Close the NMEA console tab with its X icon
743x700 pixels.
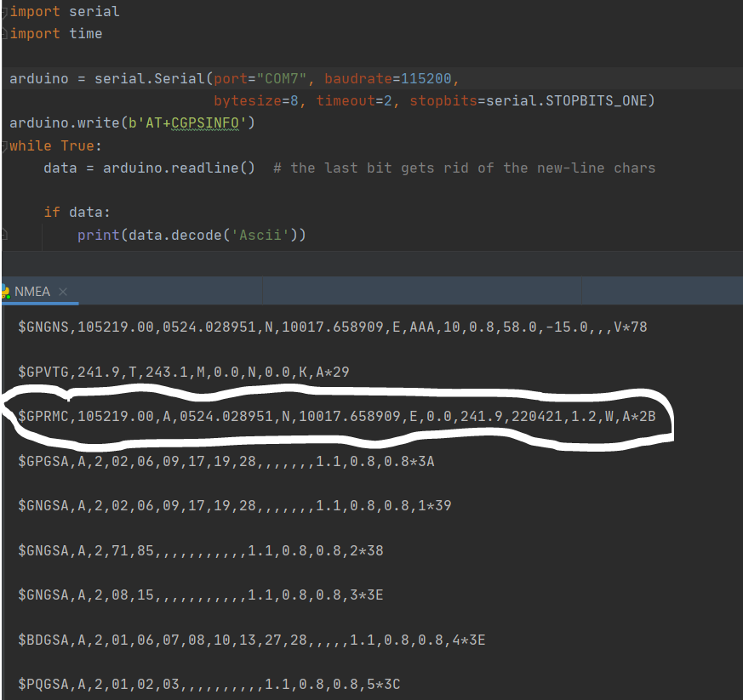[x=62, y=290]
